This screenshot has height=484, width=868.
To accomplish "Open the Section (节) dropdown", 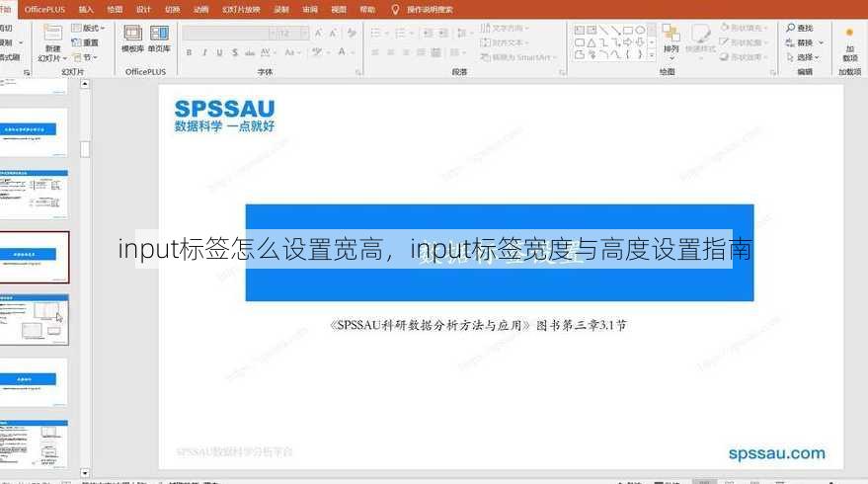I will click(85, 57).
